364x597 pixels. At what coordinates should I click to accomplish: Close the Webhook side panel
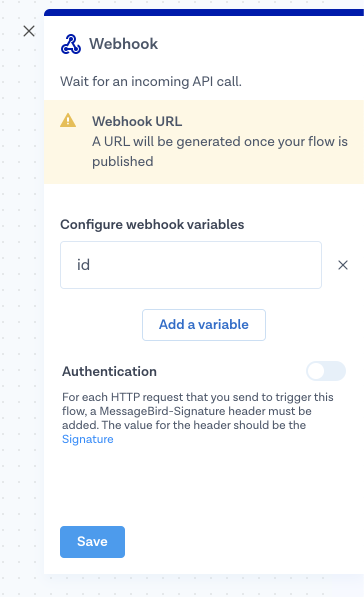pos(29,31)
